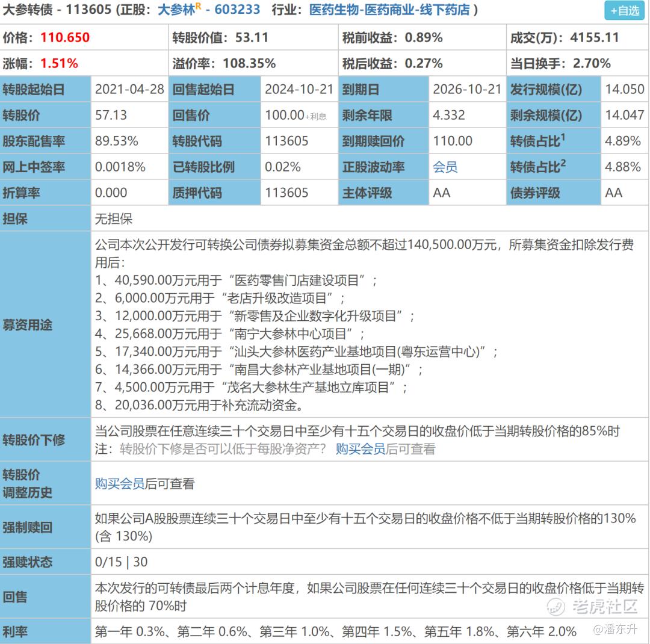Click item 4 南宁大参林中心项目 line
The width and height of the screenshot is (650, 644).
click(x=230, y=334)
